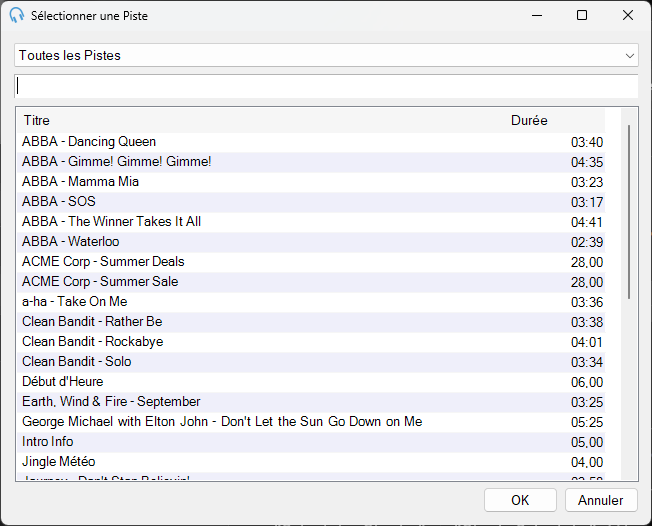The height and width of the screenshot is (526, 652).
Task: Select George Michael with Elton John track
Action: click(311, 422)
